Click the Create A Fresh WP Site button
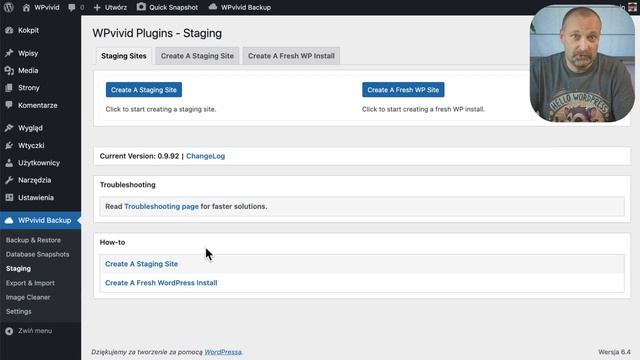The height and width of the screenshot is (360, 640). 403,90
